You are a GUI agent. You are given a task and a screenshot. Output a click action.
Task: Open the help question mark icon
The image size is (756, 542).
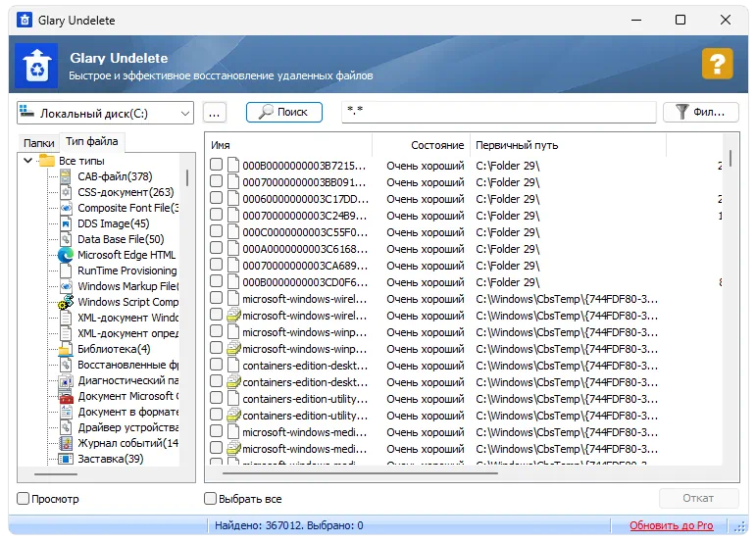tap(717, 63)
